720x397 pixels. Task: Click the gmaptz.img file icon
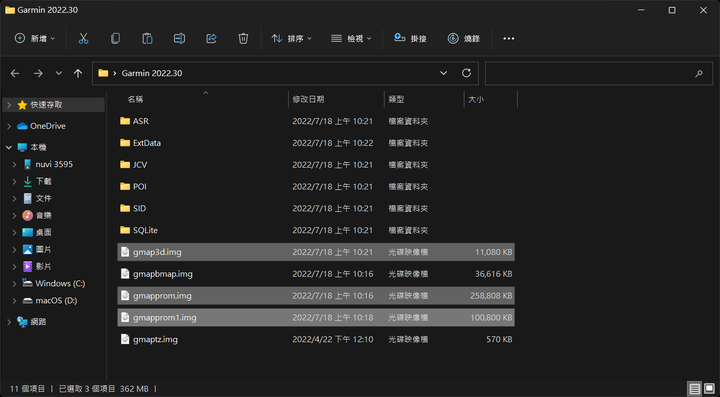[125, 340]
